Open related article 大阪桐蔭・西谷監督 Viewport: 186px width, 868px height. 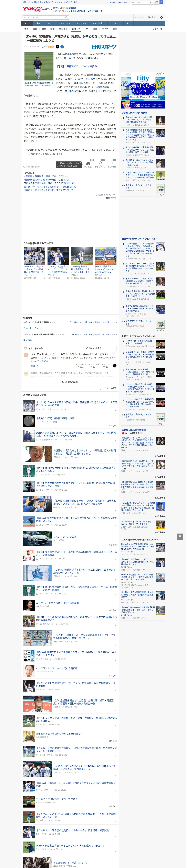[46, 176]
